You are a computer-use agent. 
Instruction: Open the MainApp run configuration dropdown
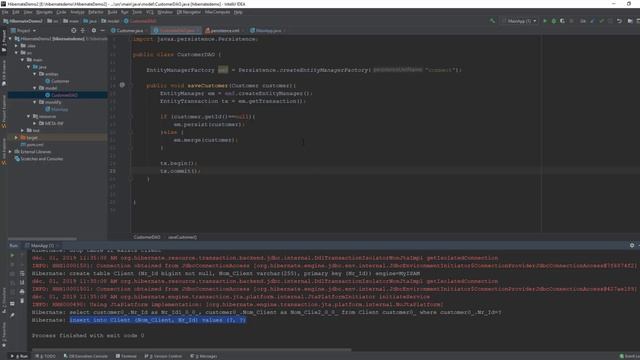pos(520,21)
